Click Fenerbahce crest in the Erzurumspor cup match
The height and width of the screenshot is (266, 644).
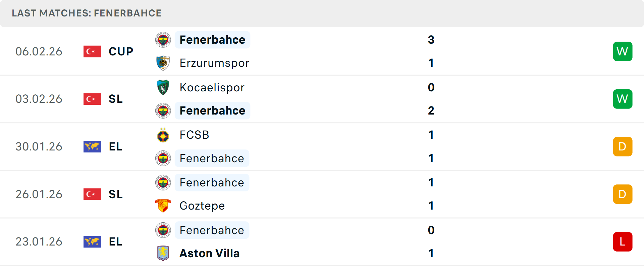(x=163, y=40)
